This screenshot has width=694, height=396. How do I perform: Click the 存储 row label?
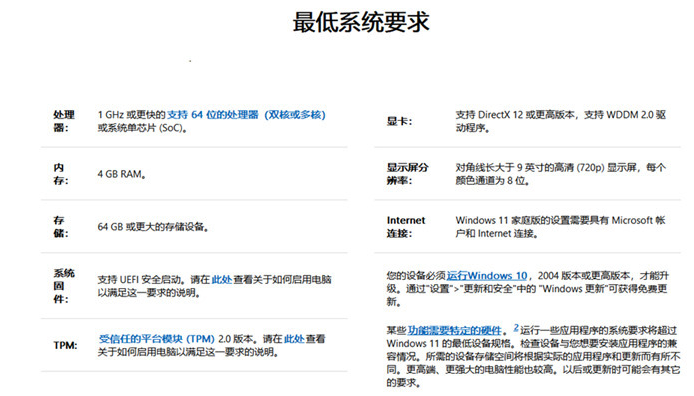click(61, 227)
